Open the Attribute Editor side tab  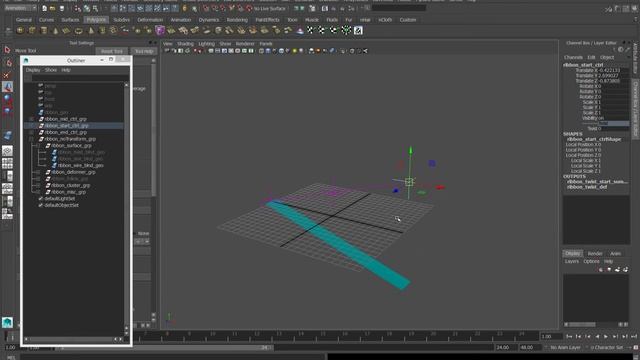(636, 58)
